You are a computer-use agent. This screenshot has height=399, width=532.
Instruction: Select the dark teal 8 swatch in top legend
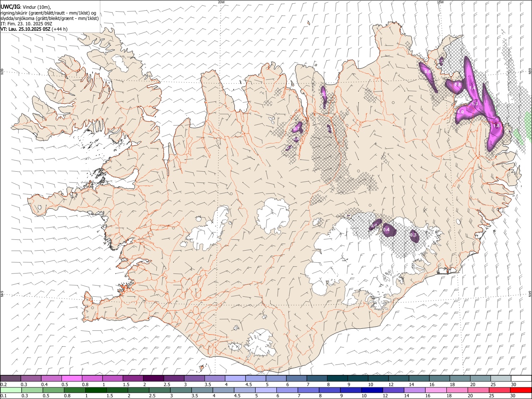[x=337, y=379]
